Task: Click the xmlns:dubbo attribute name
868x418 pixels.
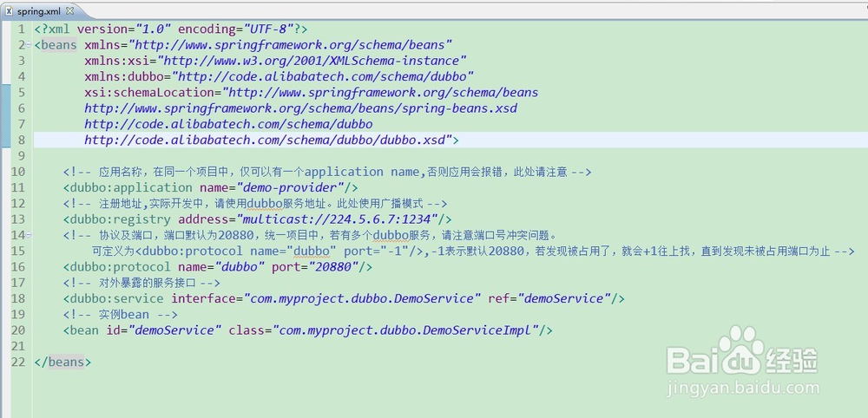Action: (124, 76)
